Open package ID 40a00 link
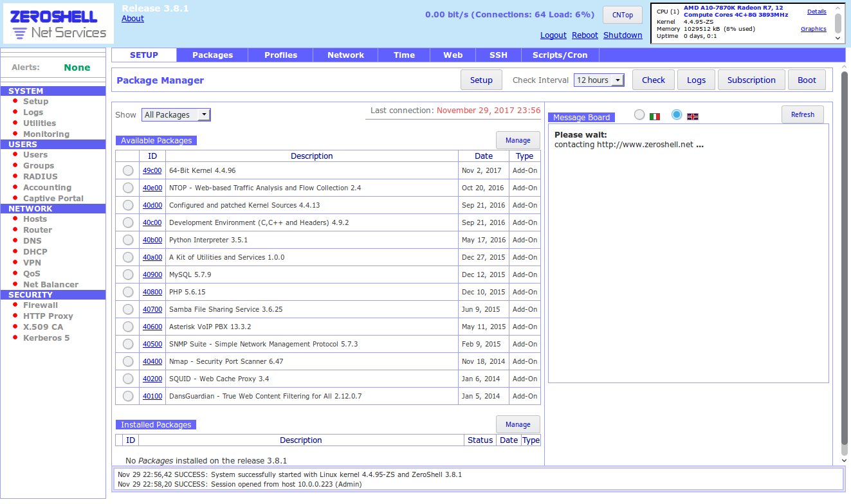Image resolution: width=851 pixels, height=504 pixels. [x=152, y=257]
